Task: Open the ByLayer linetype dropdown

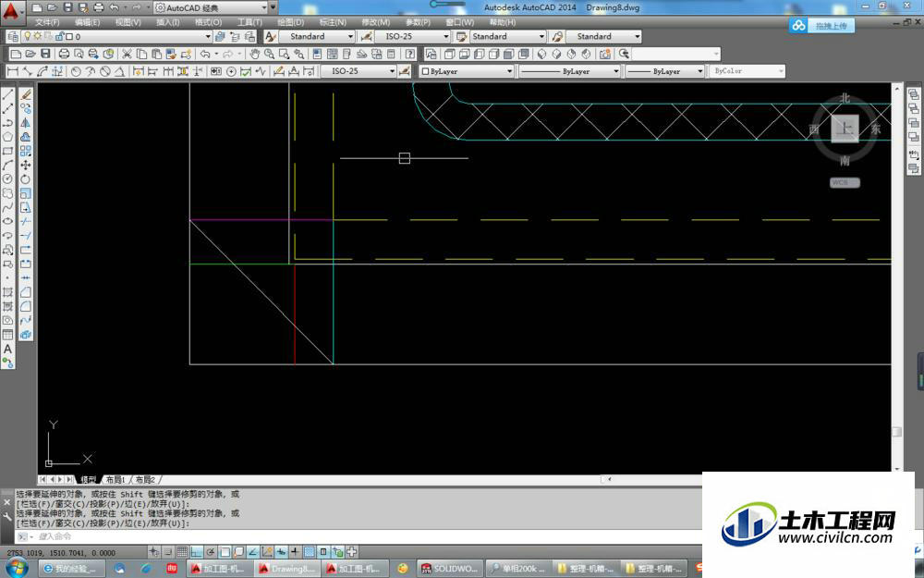Action: [x=569, y=71]
